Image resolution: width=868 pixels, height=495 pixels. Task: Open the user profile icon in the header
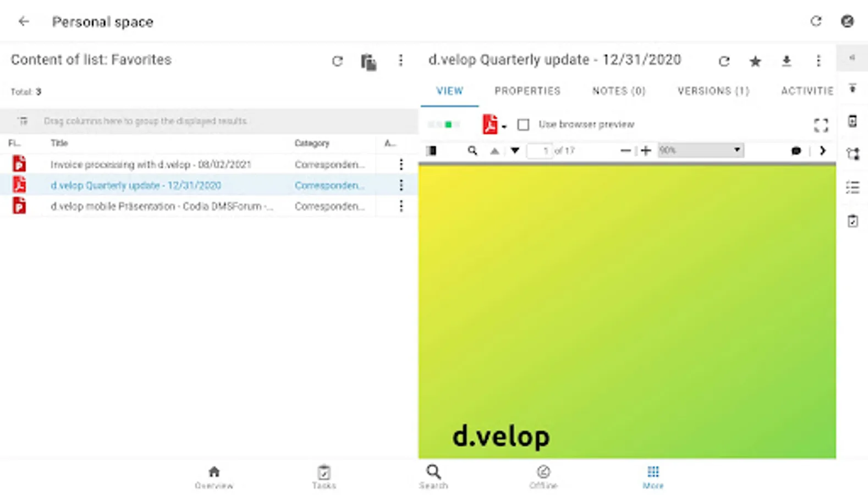coord(848,21)
